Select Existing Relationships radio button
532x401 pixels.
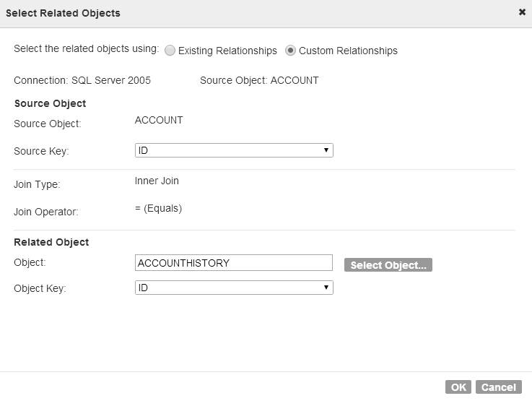click(170, 51)
